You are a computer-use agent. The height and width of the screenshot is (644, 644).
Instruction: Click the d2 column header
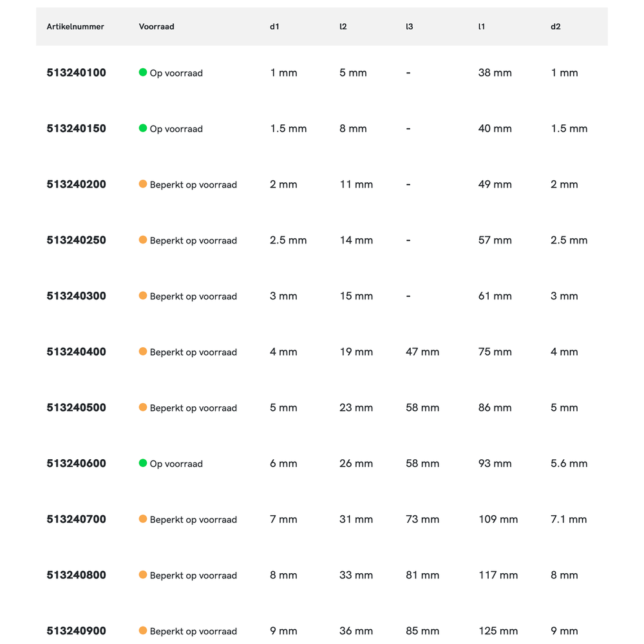556,26
